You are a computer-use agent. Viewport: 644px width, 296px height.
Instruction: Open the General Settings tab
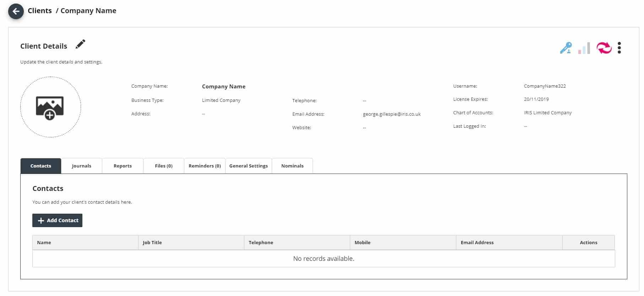pyautogui.click(x=248, y=166)
